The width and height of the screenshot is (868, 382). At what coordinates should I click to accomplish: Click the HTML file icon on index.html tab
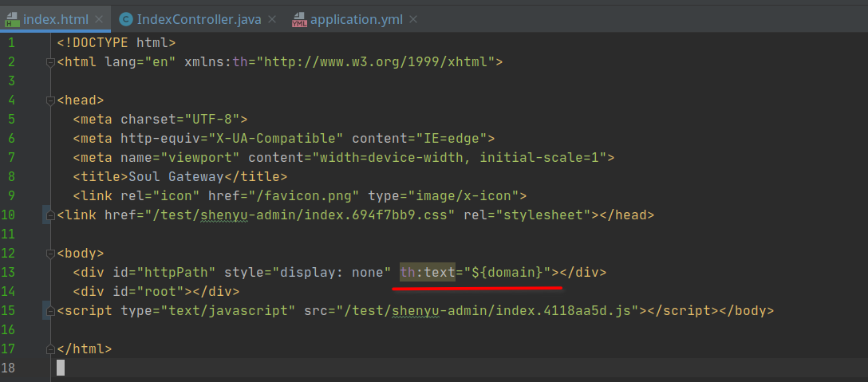click(12, 21)
